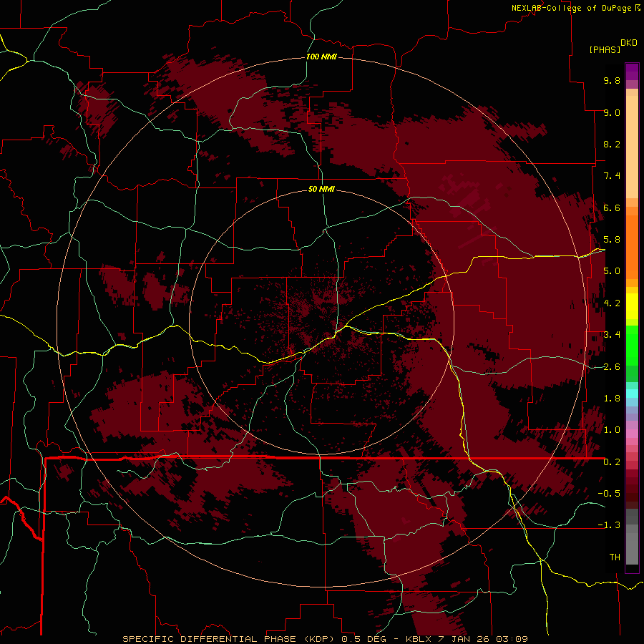Click the TH label on the color scale
Image resolution: width=644 pixels, height=644 pixels.
(615, 557)
